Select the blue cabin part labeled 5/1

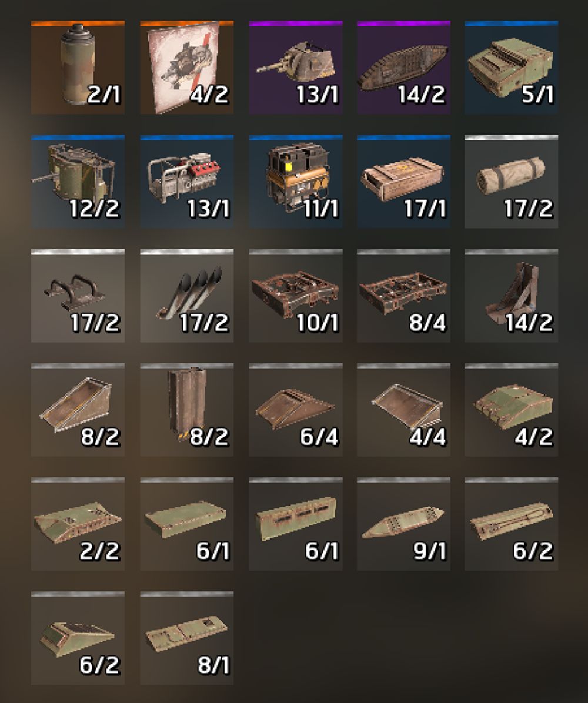tap(512, 67)
